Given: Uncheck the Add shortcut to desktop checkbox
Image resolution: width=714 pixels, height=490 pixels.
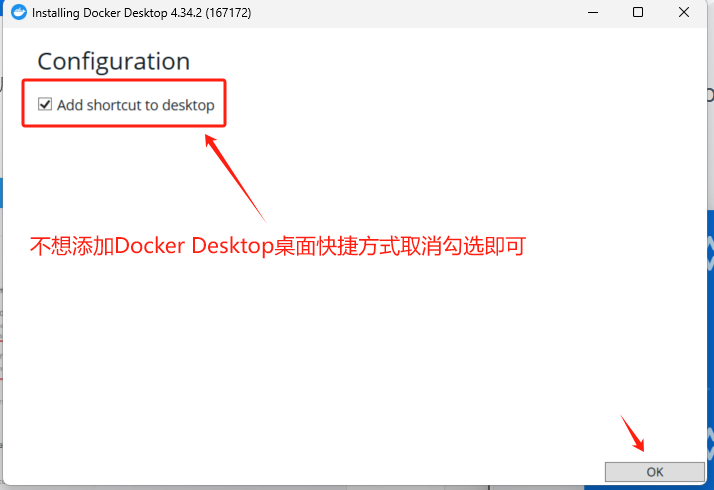Looking at the screenshot, I should (x=45, y=104).
